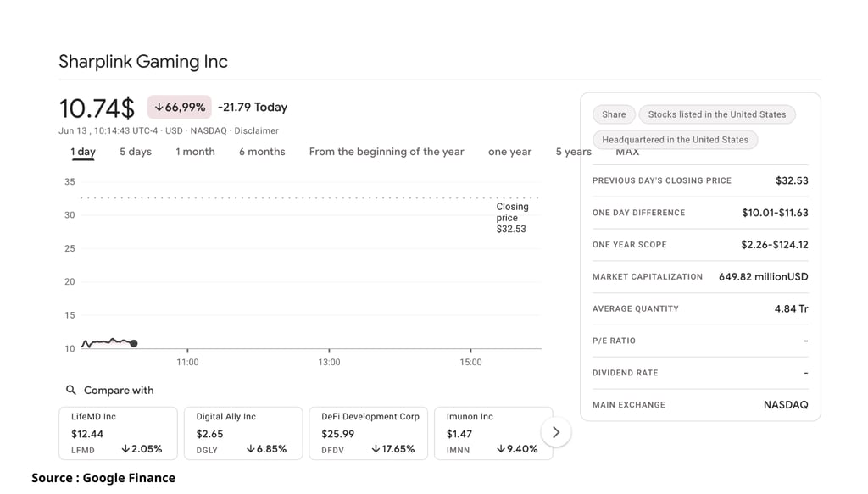Click the LifeMD down arrow change indicator

coord(125,448)
